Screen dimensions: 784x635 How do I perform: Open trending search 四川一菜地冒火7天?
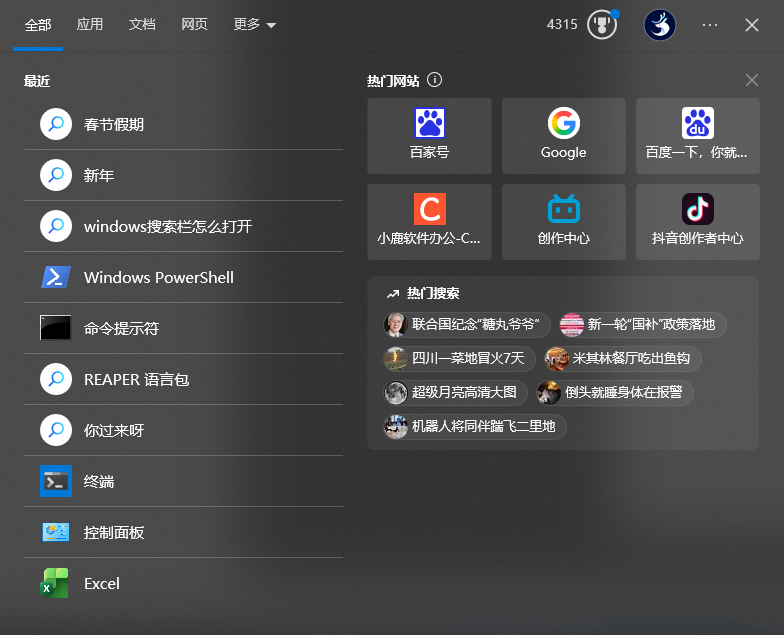[459, 358]
